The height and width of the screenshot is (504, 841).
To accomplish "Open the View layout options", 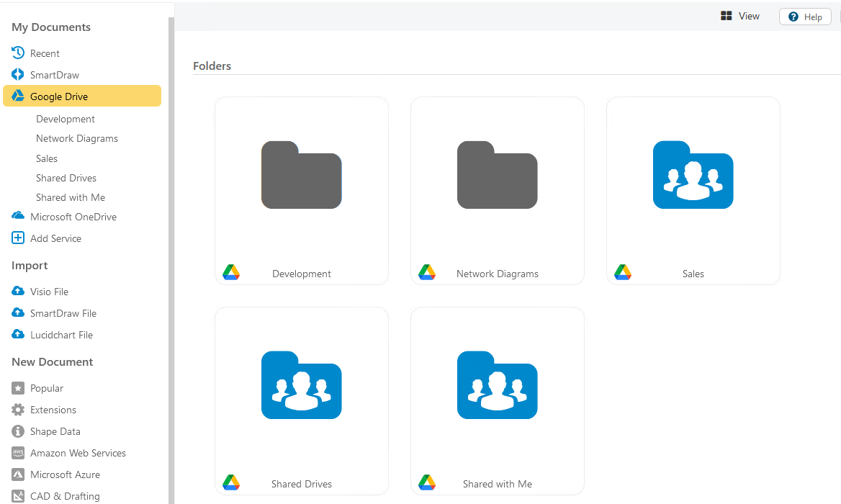I will (740, 17).
